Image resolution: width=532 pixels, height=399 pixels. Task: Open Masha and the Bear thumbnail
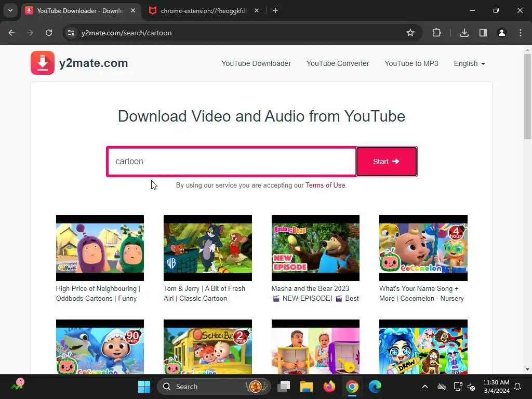coord(315,248)
